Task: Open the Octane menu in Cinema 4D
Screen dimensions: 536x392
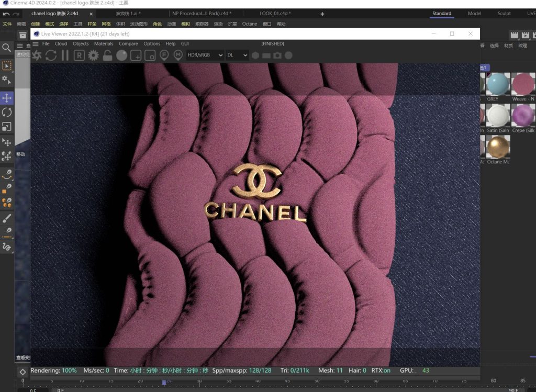Action: tap(250, 24)
